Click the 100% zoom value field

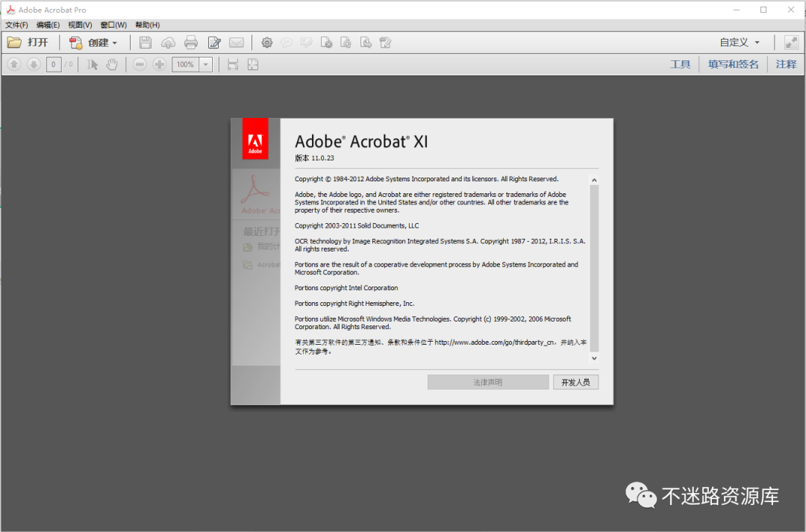tap(185, 64)
